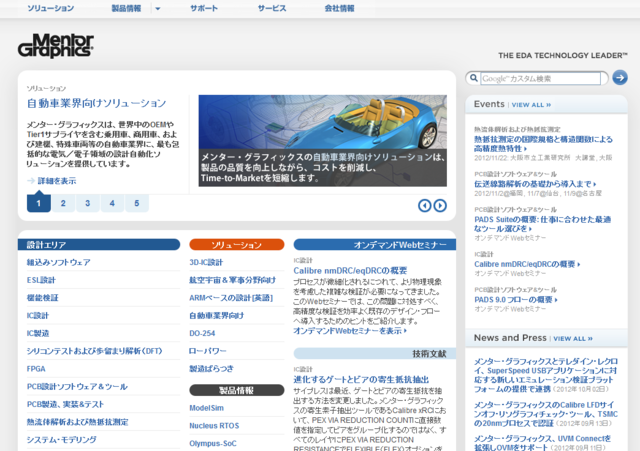Open event 伝送線路解析の基礎から導入まで
This screenshot has height=451, width=640.
click(x=535, y=184)
